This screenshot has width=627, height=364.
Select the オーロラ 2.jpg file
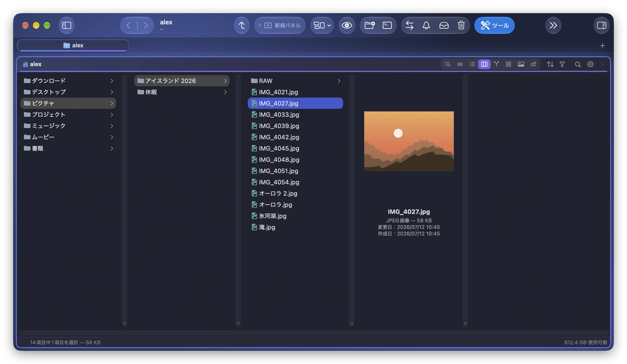[x=295, y=194]
